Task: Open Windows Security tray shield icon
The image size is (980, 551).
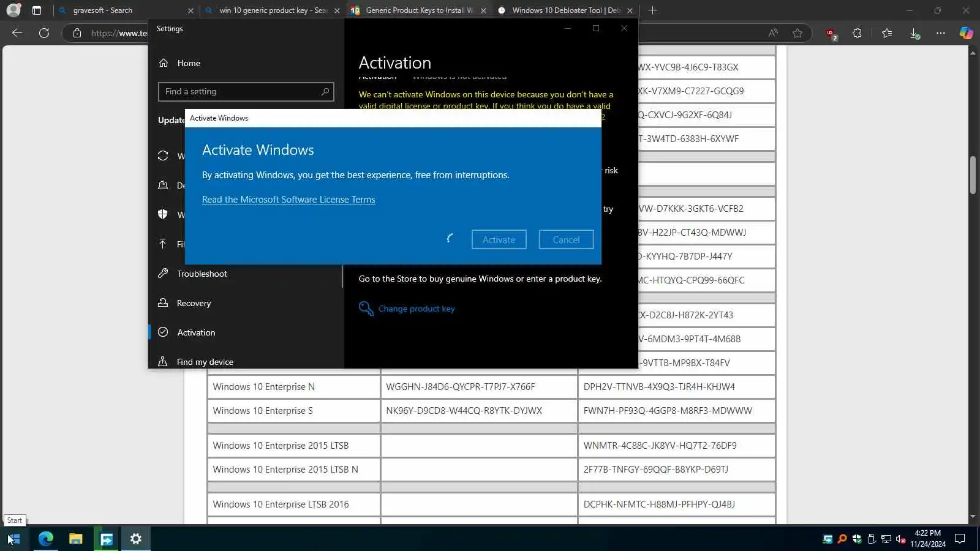Action: (857, 539)
